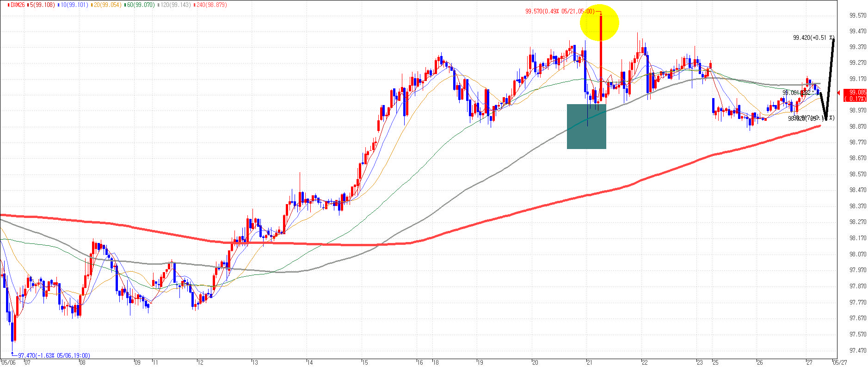Click the 240-period average legend 240(98.879)
Viewport: 868px width, 367px height.
pos(211,5)
